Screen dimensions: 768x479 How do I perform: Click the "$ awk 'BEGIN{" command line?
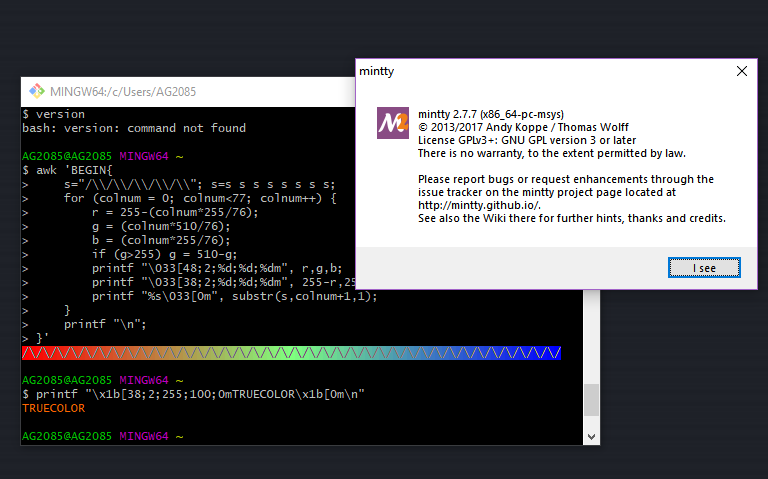coord(67,170)
